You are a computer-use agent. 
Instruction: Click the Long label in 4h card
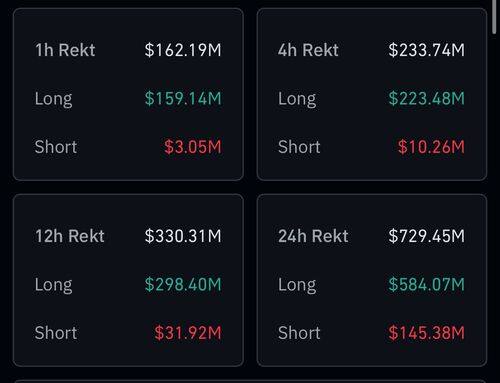tap(297, 99)
